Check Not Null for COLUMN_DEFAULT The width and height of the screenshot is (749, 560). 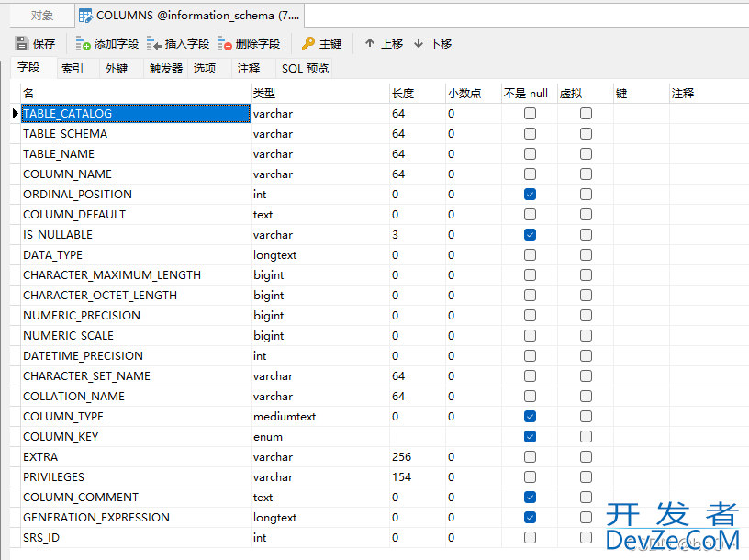(530, 214)
